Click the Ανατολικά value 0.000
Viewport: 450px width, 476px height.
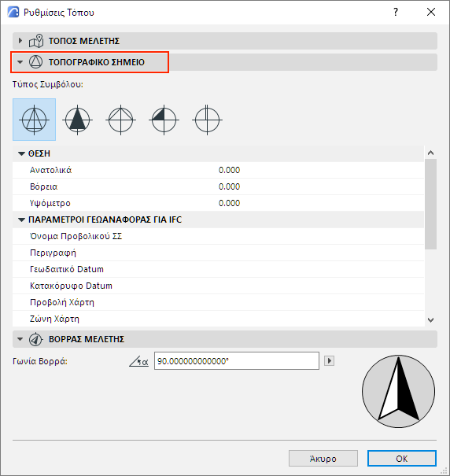[229, 170]
